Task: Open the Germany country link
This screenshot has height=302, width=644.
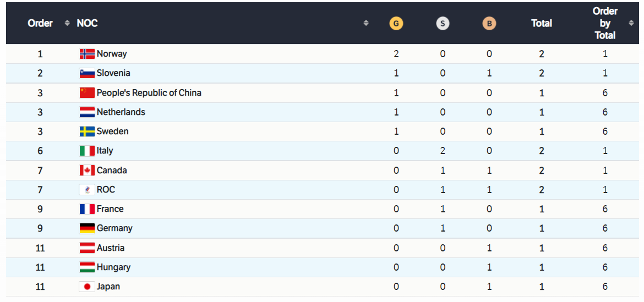Action: click(114, 228)
